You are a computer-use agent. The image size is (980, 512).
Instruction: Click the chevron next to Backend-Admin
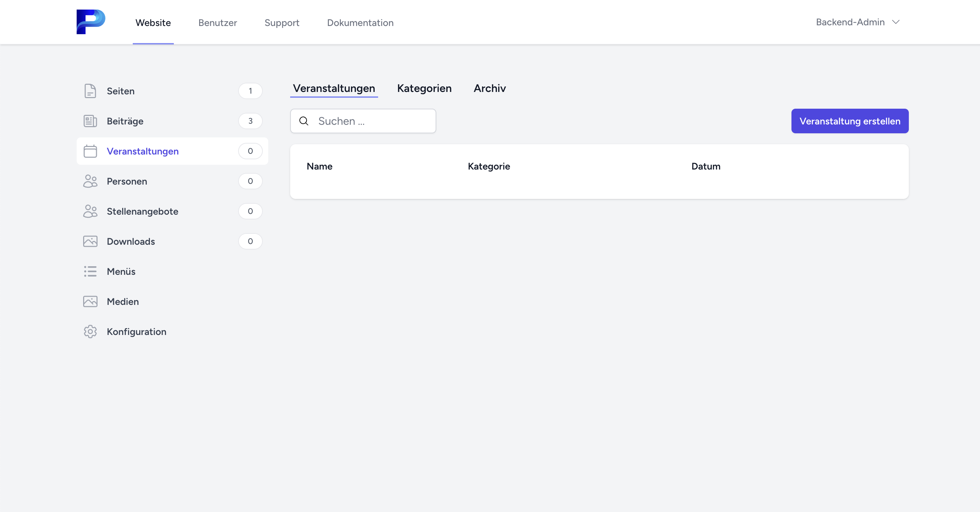(x=895, y=22)
